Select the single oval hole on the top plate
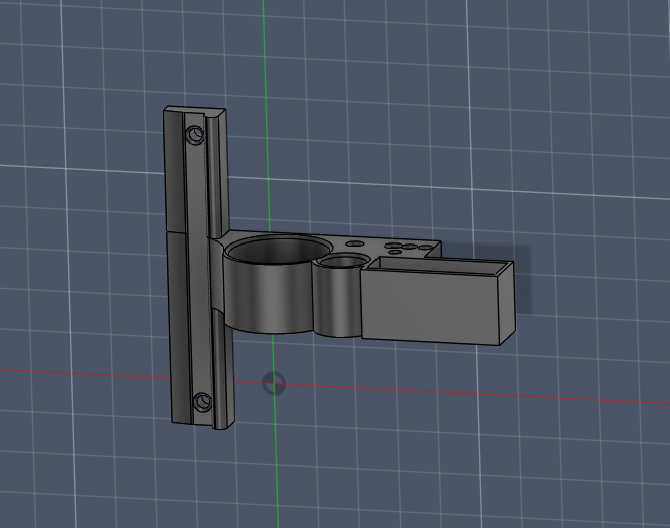The width and height of the screenshot is (670, 528). (355, 244)
